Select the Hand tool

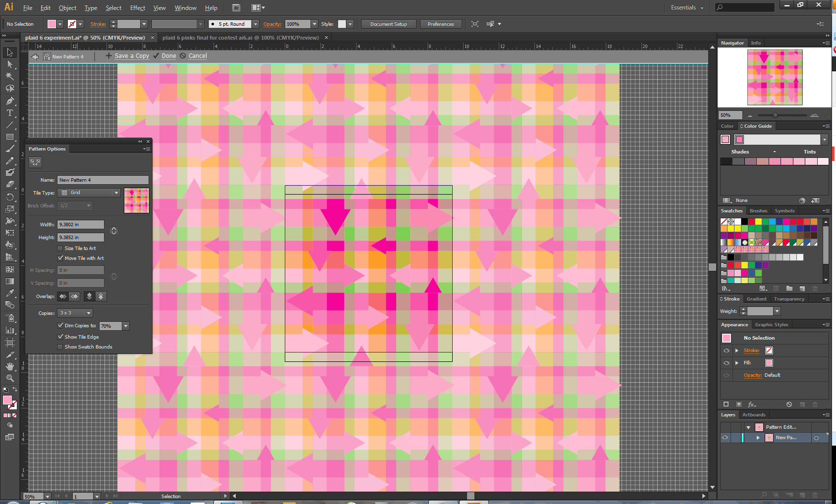click(9, 366)
